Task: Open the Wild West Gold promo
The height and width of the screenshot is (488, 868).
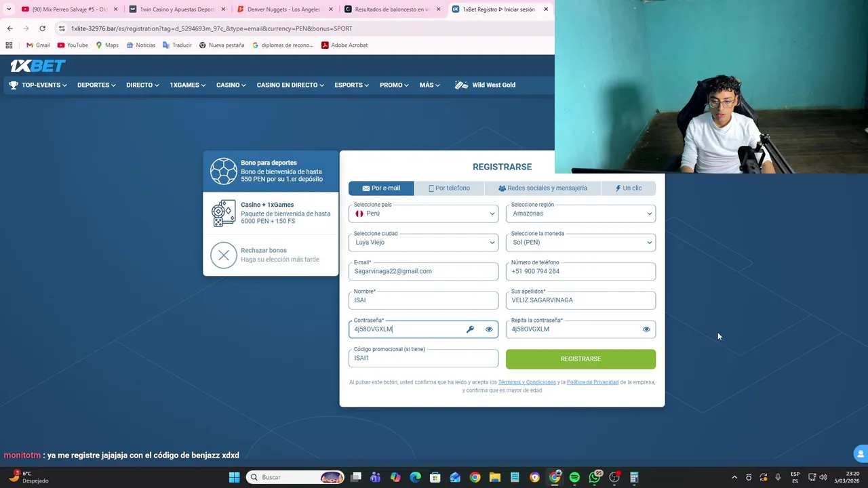Action: [x=485, y=85]
